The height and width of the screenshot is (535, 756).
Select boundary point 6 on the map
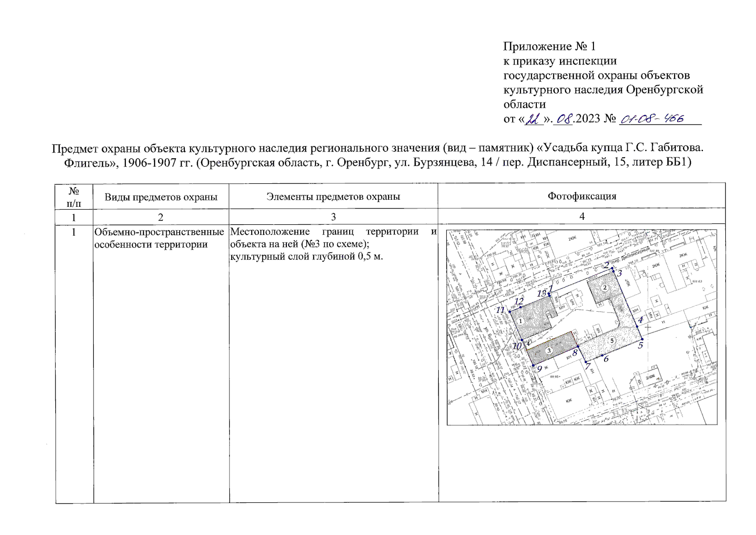pyautogui.click(x=602, y=355)
